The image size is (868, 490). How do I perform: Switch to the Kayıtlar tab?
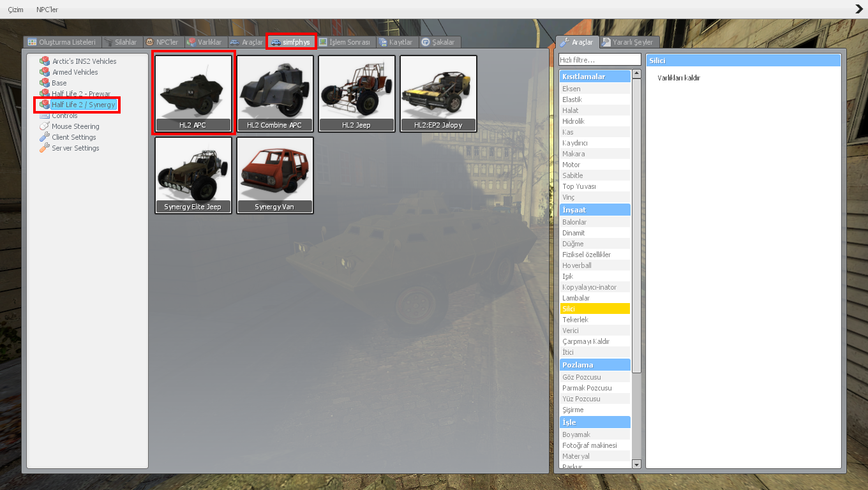click(396, 42)
